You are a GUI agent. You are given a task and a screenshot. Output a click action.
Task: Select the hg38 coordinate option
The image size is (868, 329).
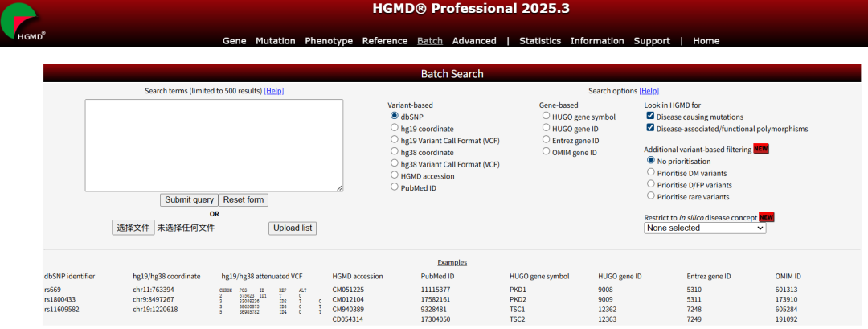point(394,152)
